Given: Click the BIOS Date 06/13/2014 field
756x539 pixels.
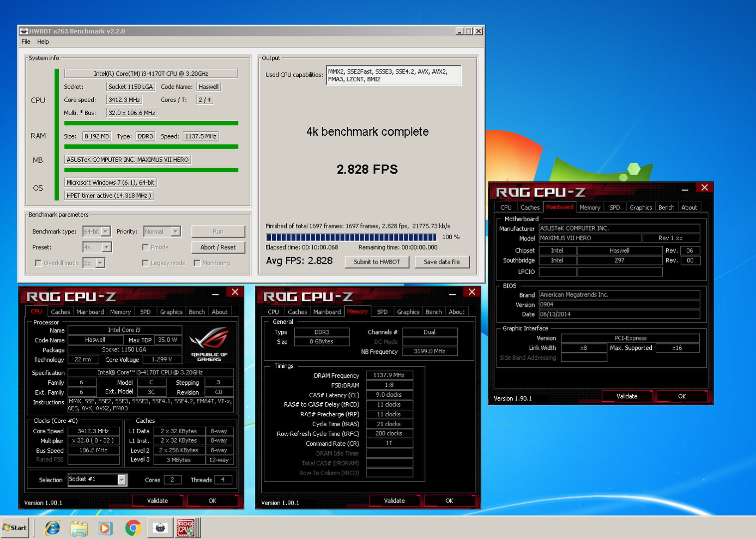Looking at the screenshot, I should 619,314.
